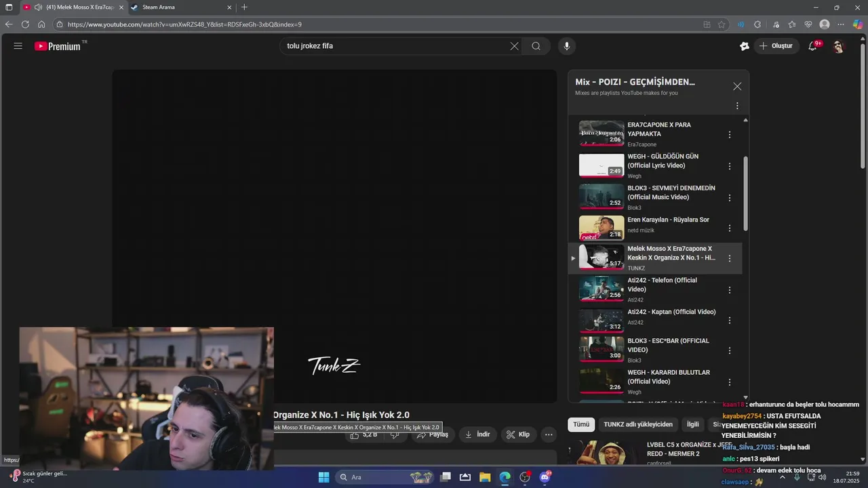The height and width of the screenshot is (488, 868).
Task: Start voice search with microphone icon
Action: tap(567, 46)
